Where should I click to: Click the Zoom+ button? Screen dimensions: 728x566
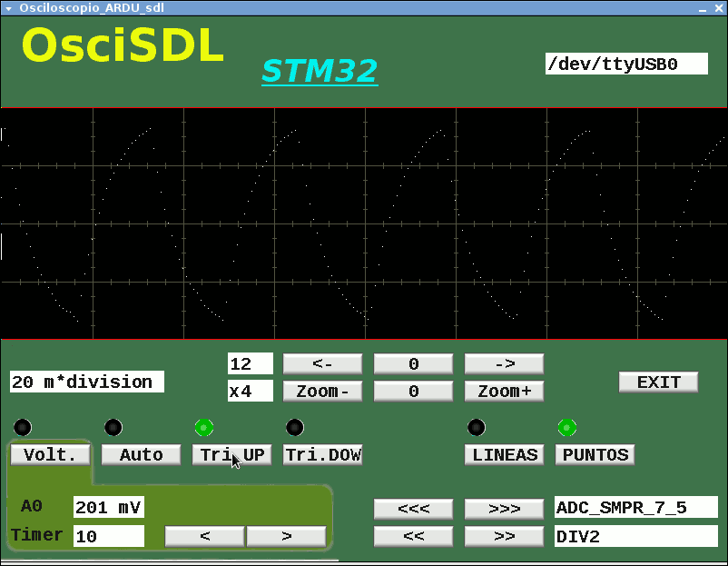click(504, 392)
